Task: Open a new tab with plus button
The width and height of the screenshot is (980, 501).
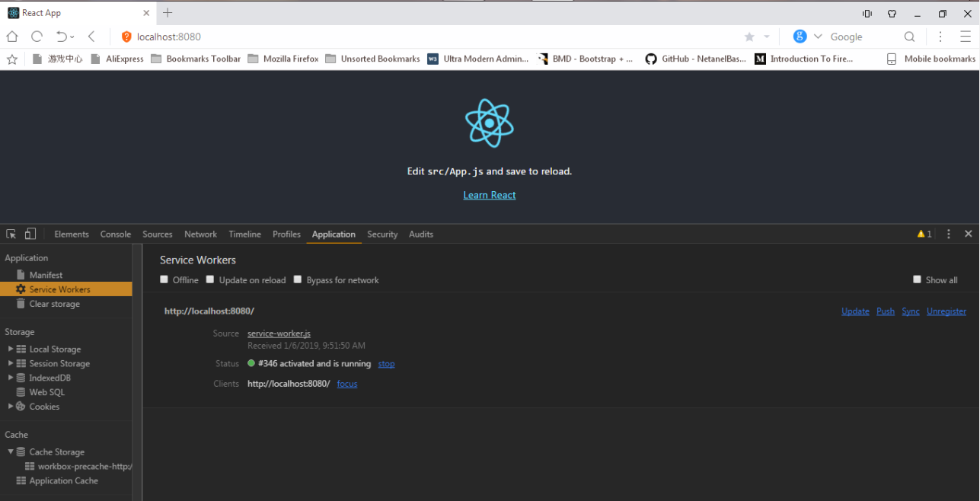Action: [x=168, y=13]
